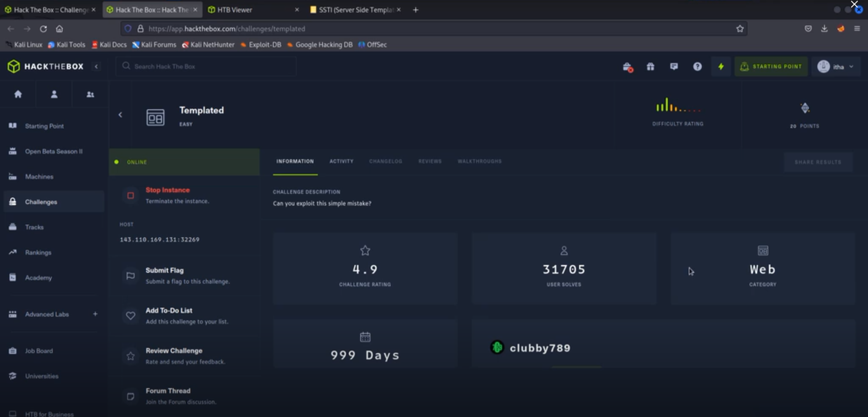
Task: Open the browser home page icon
Action: (59, 28)
